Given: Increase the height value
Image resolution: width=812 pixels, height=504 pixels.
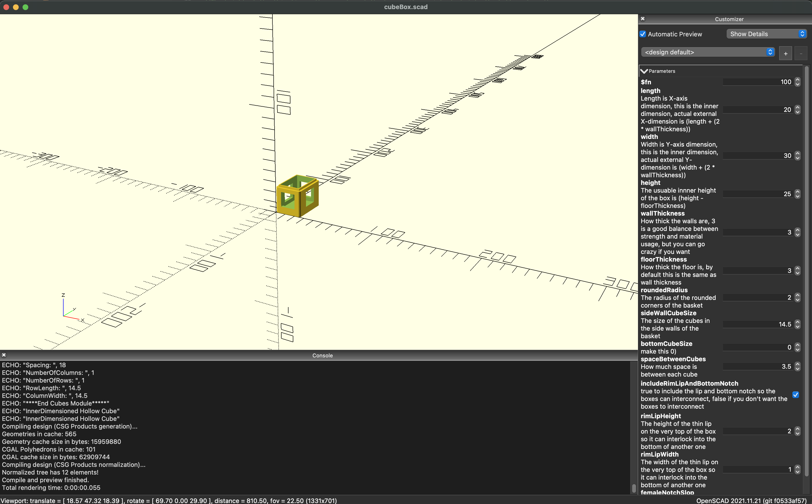Looking at the screenshot, I should pyautogui.click(x=798, y=192).
